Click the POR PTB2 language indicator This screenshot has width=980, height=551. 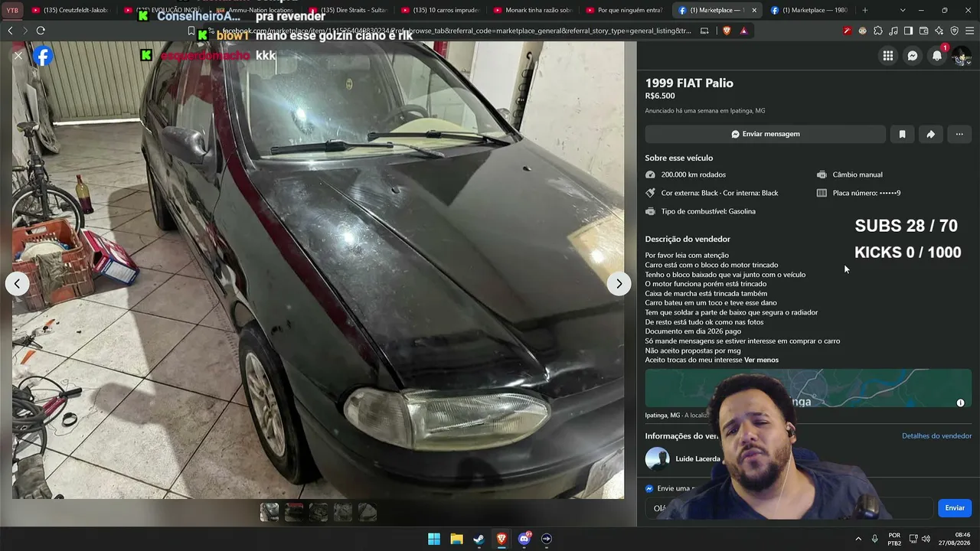(894, 539)
